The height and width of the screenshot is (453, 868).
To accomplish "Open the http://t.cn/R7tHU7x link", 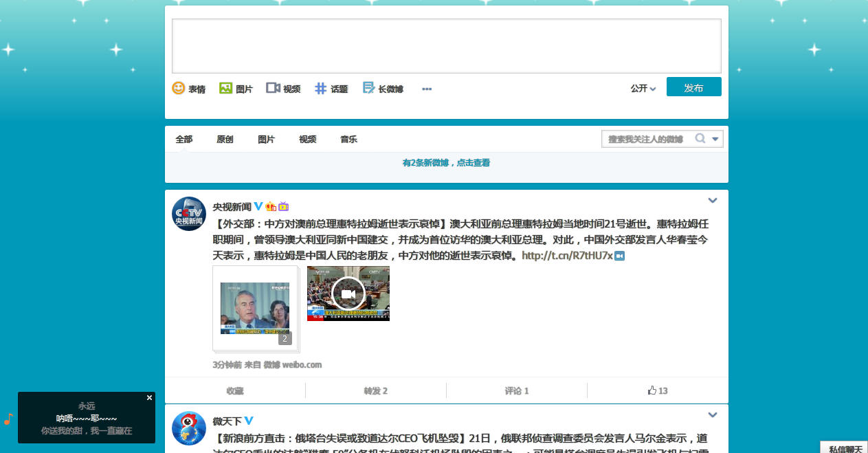I will [x=567, y=256].
